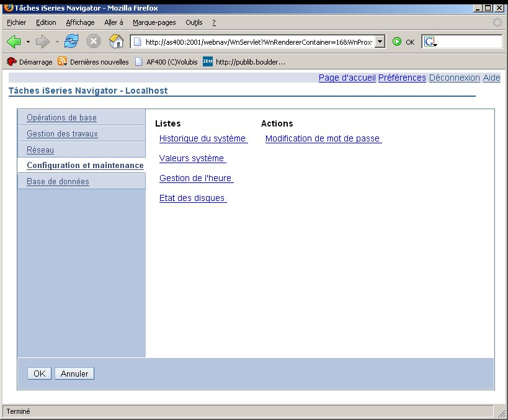508x420 pixels.
Task: Click the Firefox logo in title bar
Action: (9, 7)
